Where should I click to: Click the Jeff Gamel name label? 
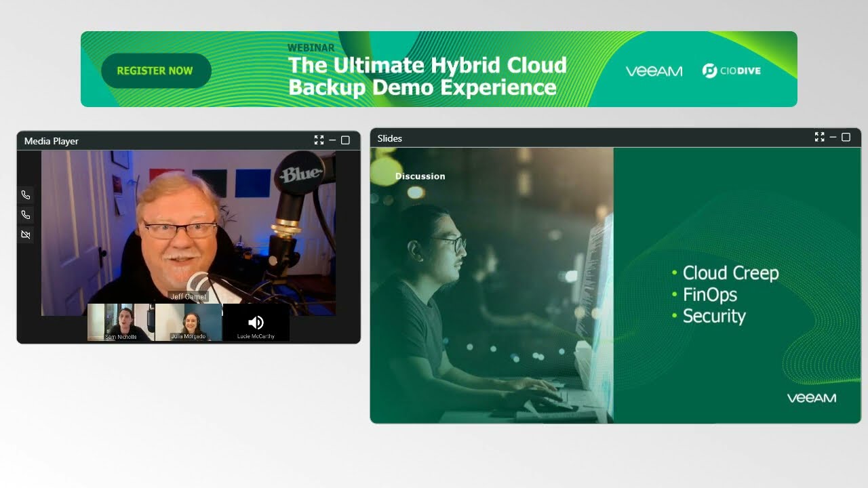tap(188, 296)
